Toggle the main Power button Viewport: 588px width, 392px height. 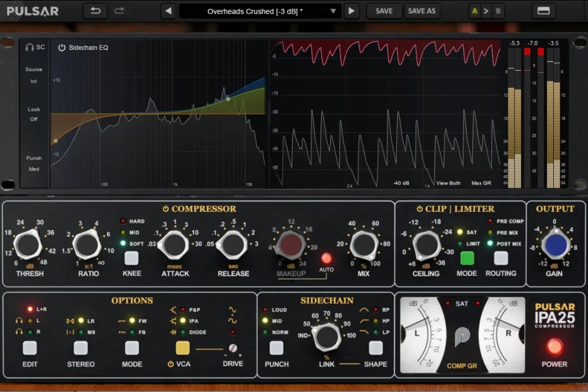click(554, 346)
